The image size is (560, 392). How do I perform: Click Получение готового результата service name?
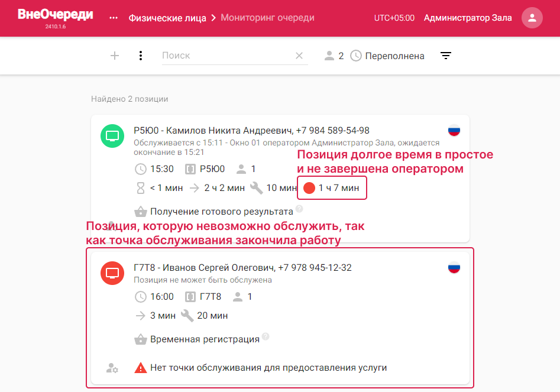coord(221,212)
